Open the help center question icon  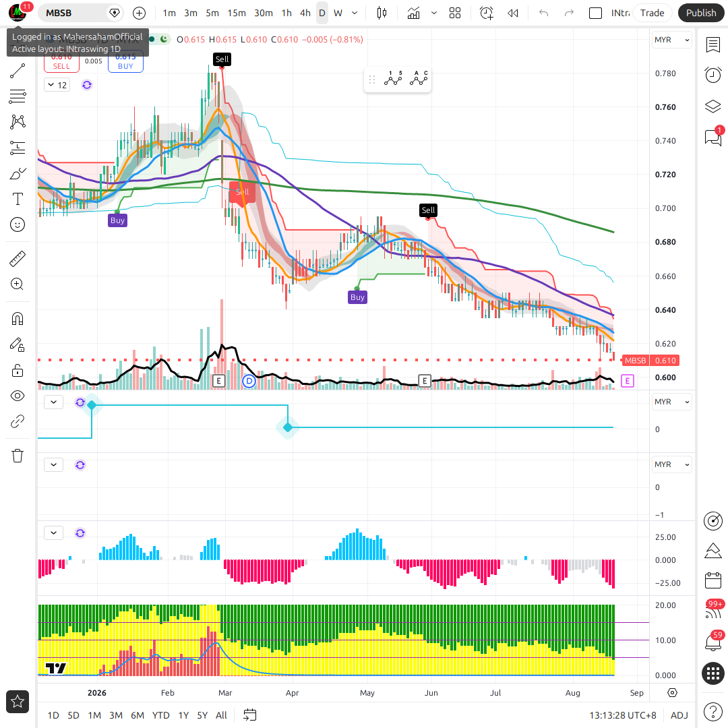click(712, 711)
